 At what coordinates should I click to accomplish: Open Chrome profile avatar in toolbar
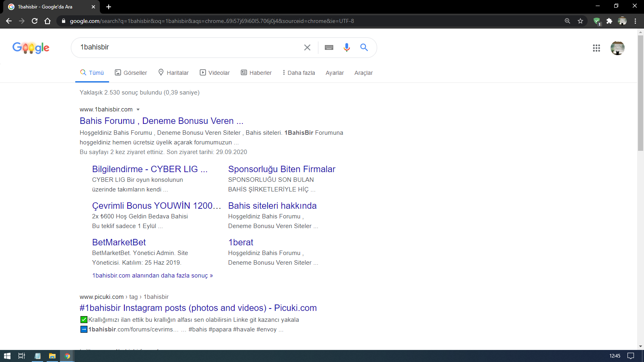point(622,21)
